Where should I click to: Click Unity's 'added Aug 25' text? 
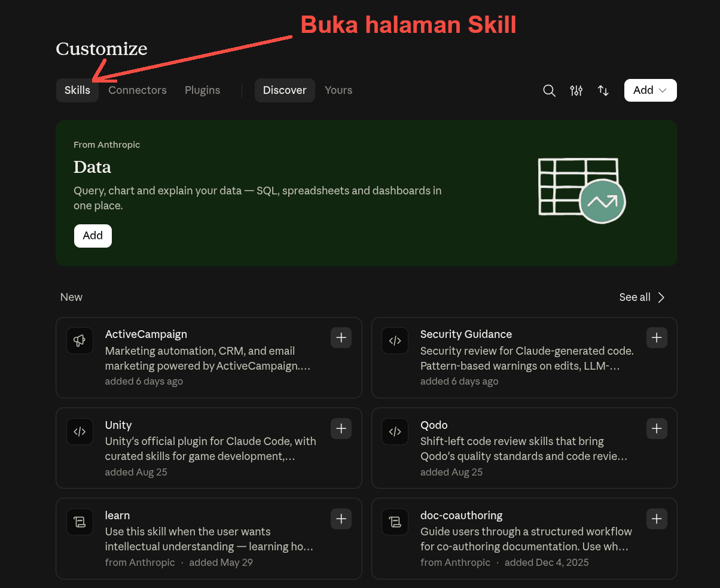click(x=136, y=472)
